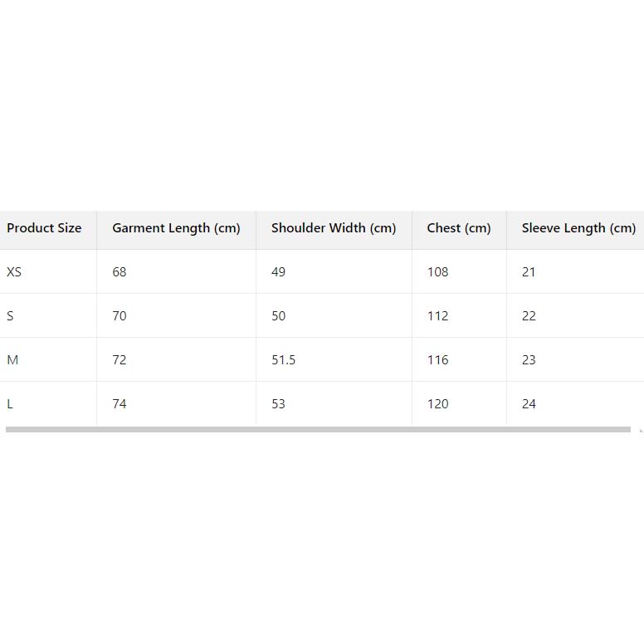Click garment length value 68
This screenshot has width=644, height=644.
pyautogui.click(x=120, y=272)
